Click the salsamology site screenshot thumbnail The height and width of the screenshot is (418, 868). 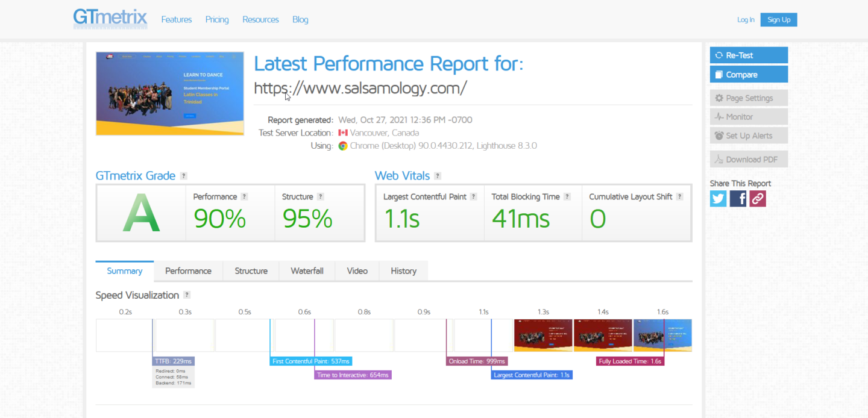point(170,93)
